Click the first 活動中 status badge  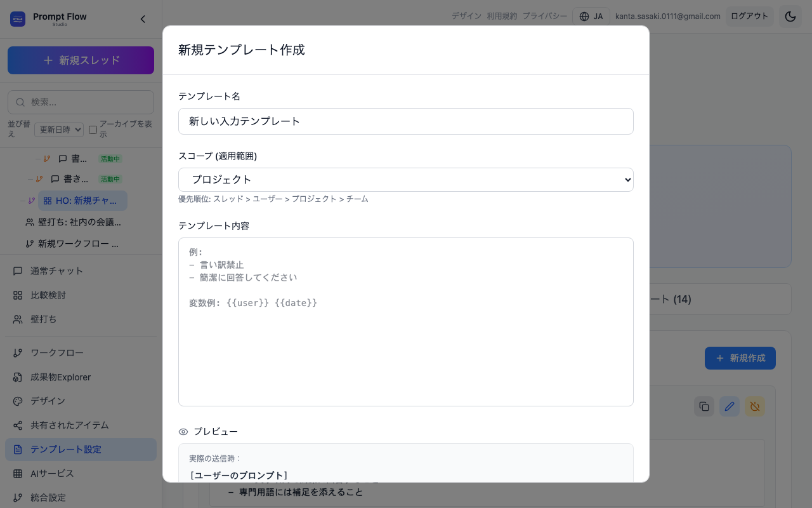[x=110, y=159]
